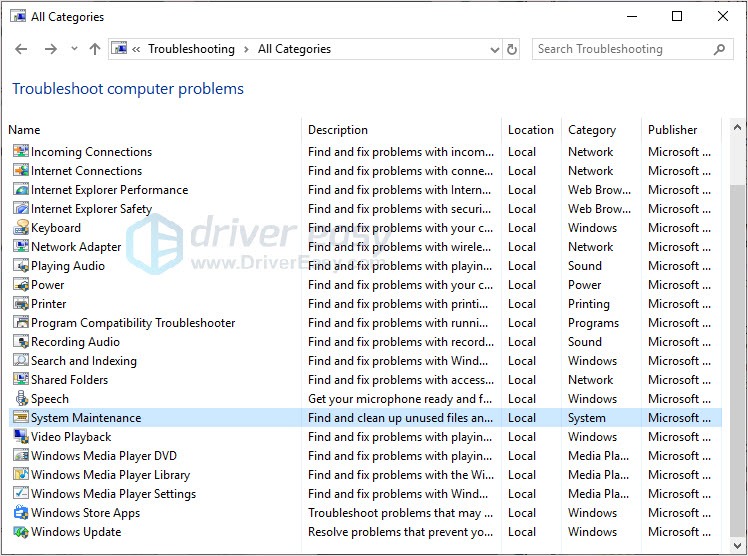Click the Power troubleshooter icon
Screen dimensions: 748x556
(21, 285)
